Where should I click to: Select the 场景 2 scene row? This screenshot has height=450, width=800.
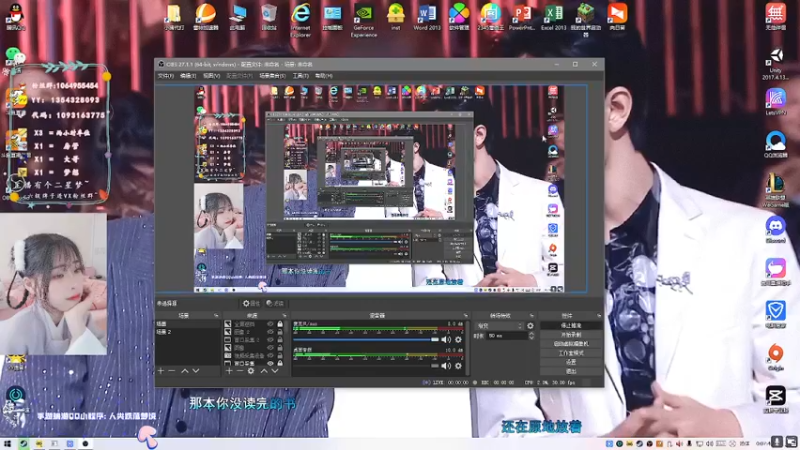click(188, 332)
